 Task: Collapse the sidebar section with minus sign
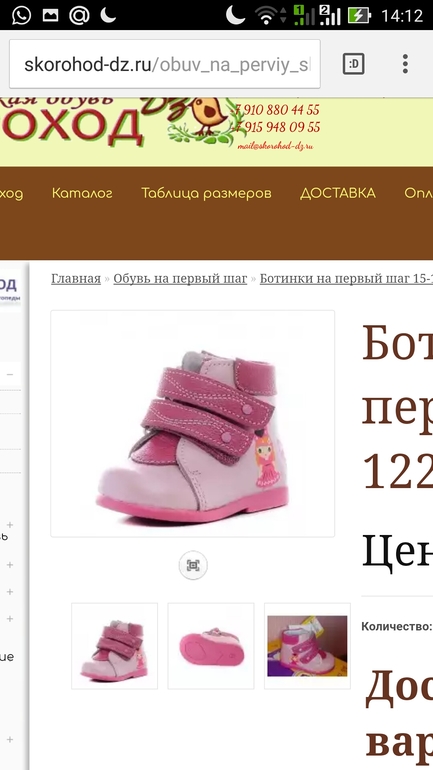click(10, 375)
